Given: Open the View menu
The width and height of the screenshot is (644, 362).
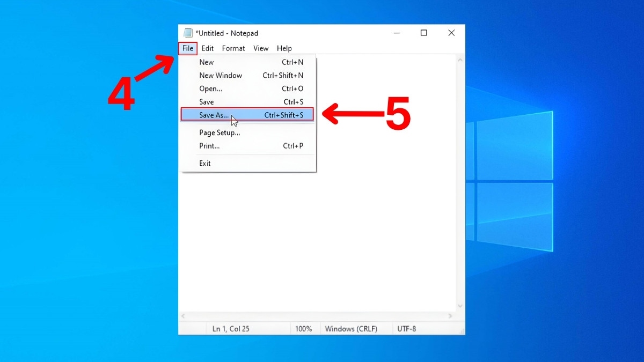Looking at the screenshot, I should (261, 48).
